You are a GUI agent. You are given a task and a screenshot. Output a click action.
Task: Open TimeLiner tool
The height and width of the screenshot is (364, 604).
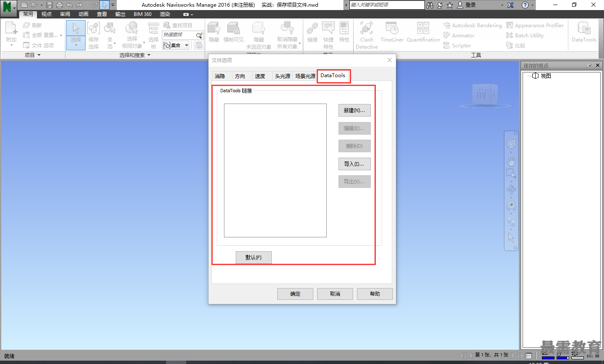tap(392, 32)
